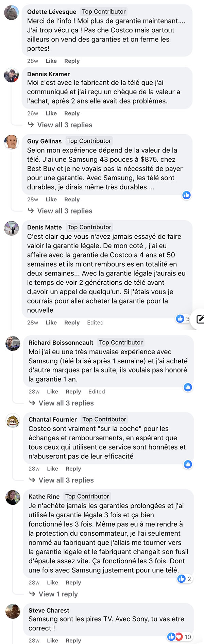The height and width of the screenshot is (644, 204).
Task: Reply to Chantal Fournier's comment
Action: 73,469
